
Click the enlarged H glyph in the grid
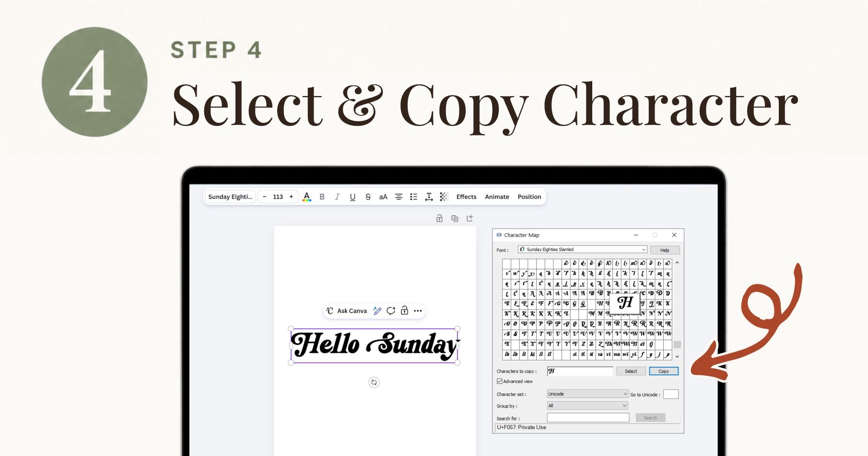[625, 302]
